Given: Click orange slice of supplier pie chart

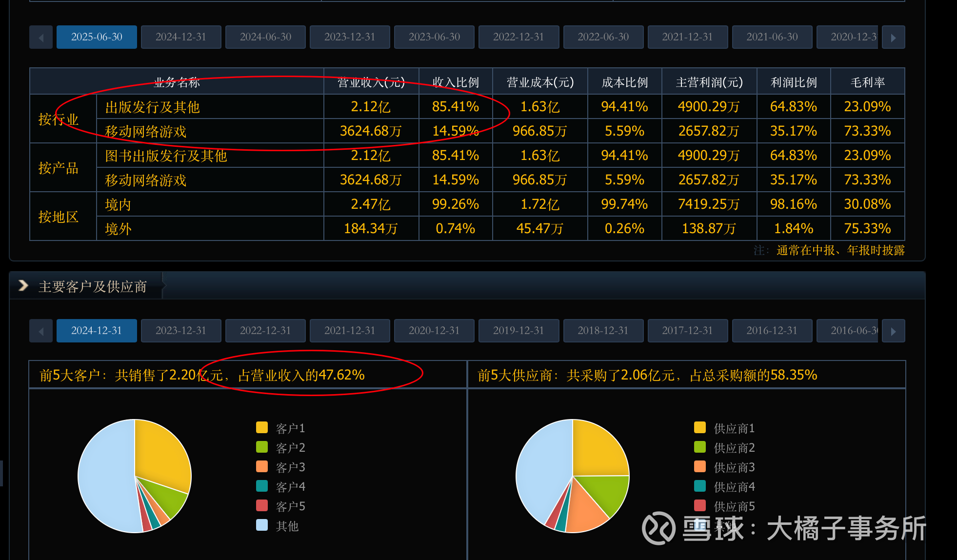Looking at the screenshot, I should pos(584,512).
